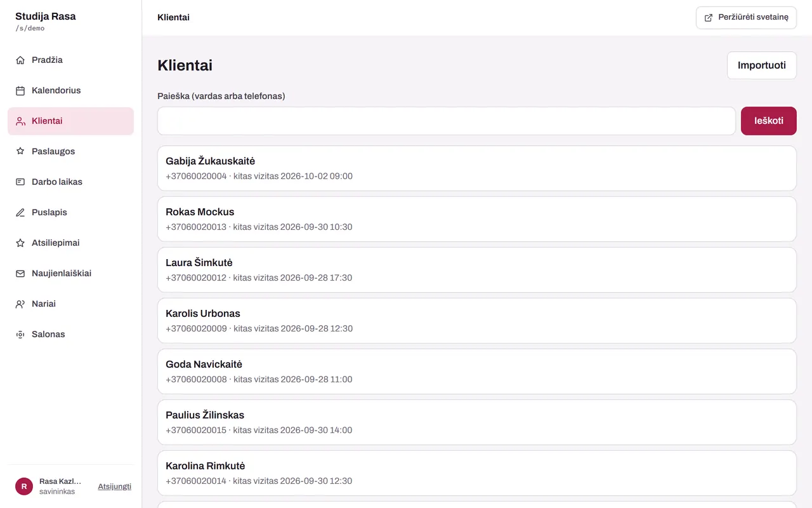Select Nariai menu item
Screen dimensions: 812x508
click(70, 304)
